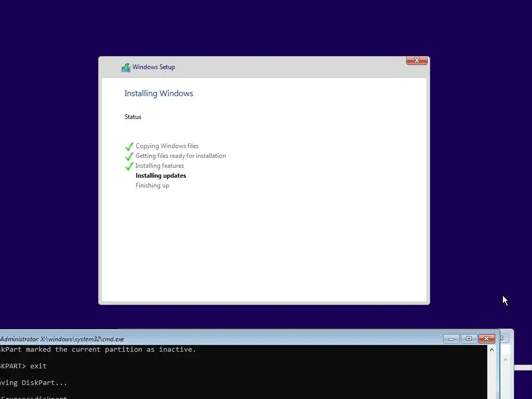Select the Installing features step
This screenshot has height=399, width=532.
click(x=159, y=166)
